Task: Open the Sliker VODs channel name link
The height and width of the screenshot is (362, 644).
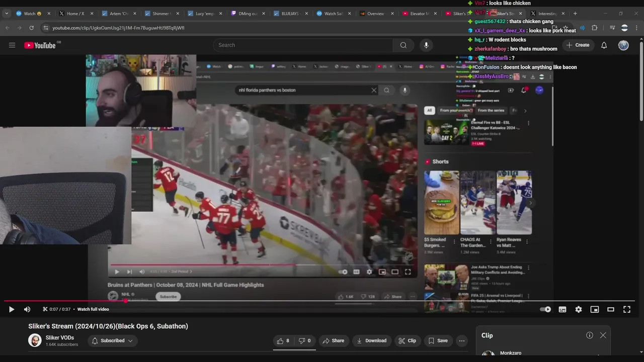Action: point(60,338)
